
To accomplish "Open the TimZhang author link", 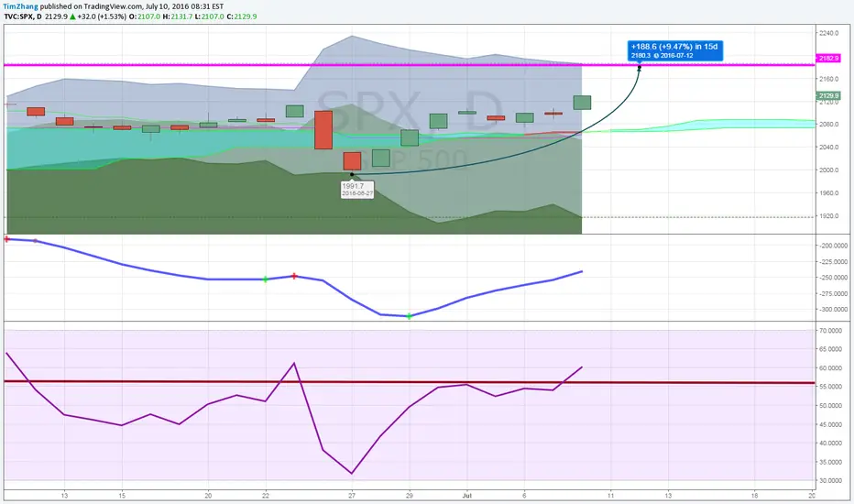I will coord(20,6).
